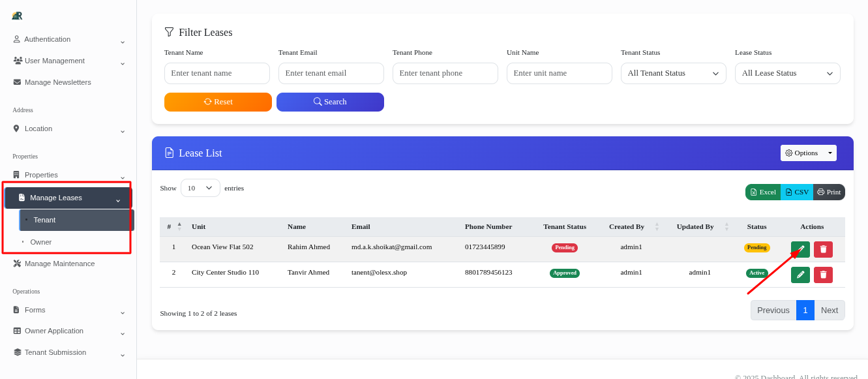Open the All Lease Status dropdown
Viewport: 868px width, 379px height.
click(787, 73)
